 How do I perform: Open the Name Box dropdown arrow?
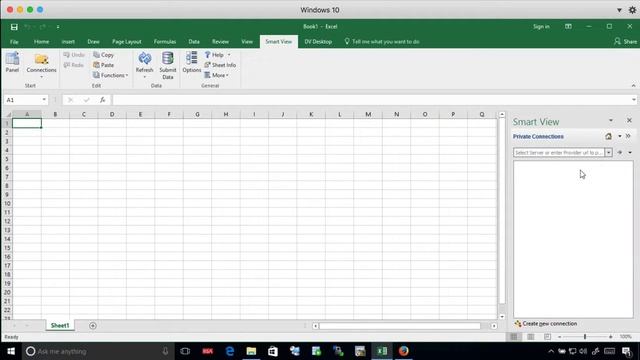coord(44,100)
